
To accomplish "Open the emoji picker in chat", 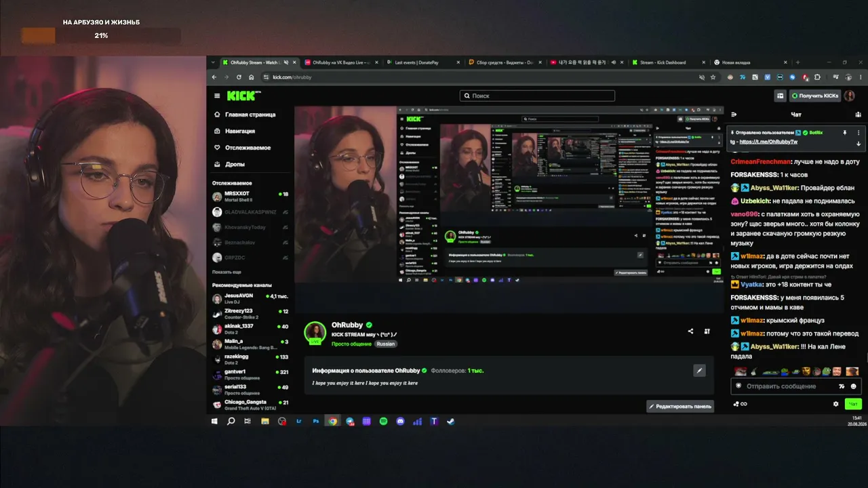I will [853, 386].
